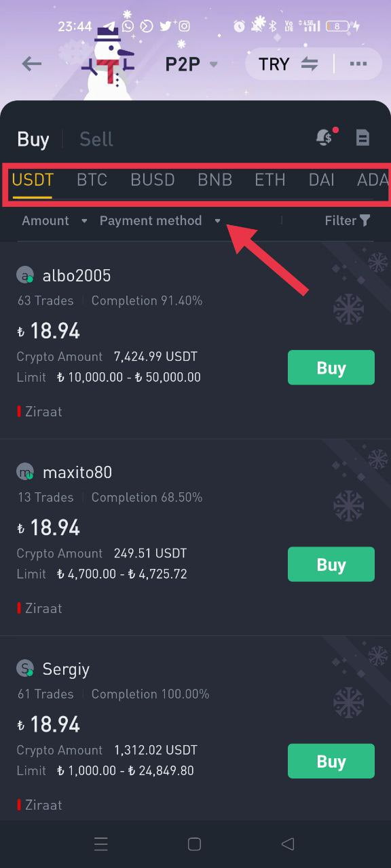Image resolution: width=391 pixels, height=868 pixels.
Task: Open Sergiy's profile avatar
Action: (23, 669)
